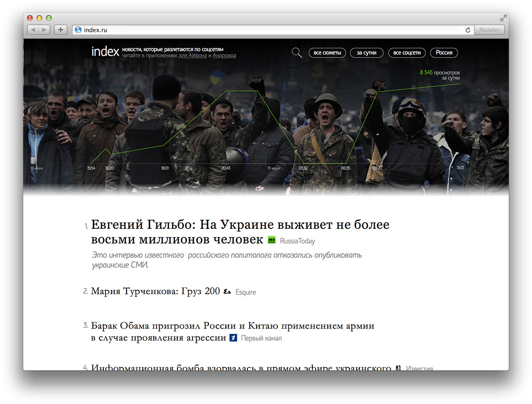Click the Safari forward arrow button
This screenshot has height=404, width=532.
(x=44, y=30)
